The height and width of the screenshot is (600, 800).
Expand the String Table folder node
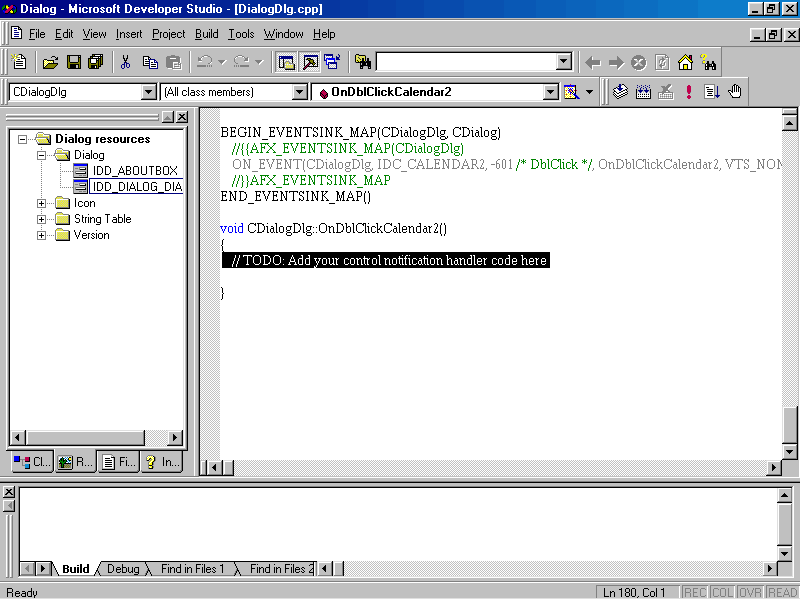pyautogui.click(x=42, y=219)
